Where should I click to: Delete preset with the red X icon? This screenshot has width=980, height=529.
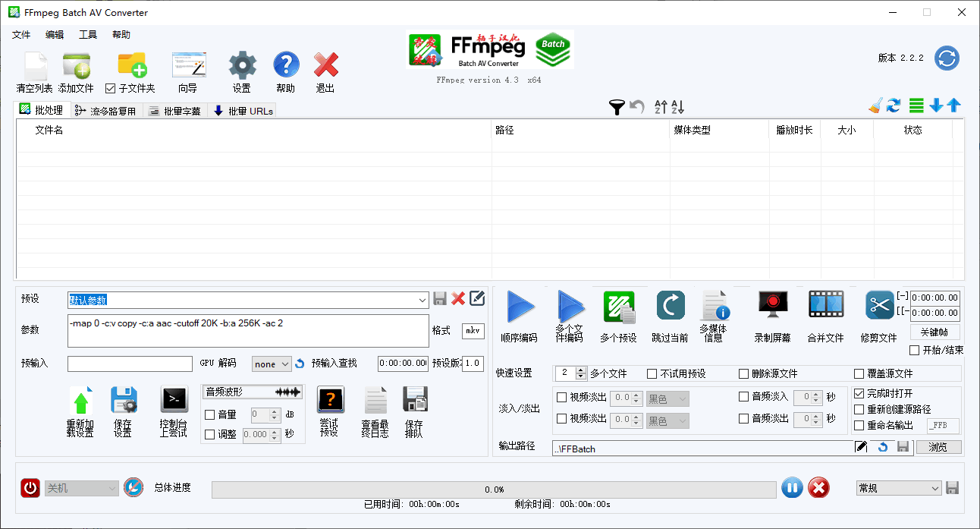[458, 299]
